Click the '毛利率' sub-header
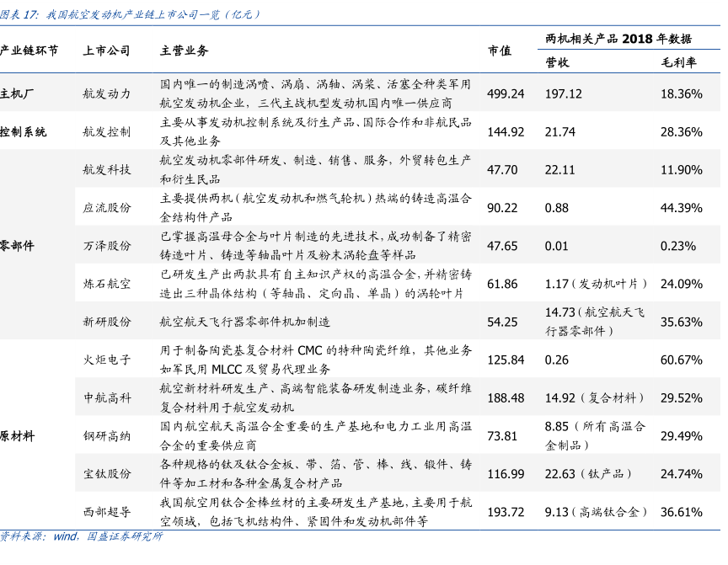Image resolution: width=728 pixels, height=565 pixels. tap(679, 62)
